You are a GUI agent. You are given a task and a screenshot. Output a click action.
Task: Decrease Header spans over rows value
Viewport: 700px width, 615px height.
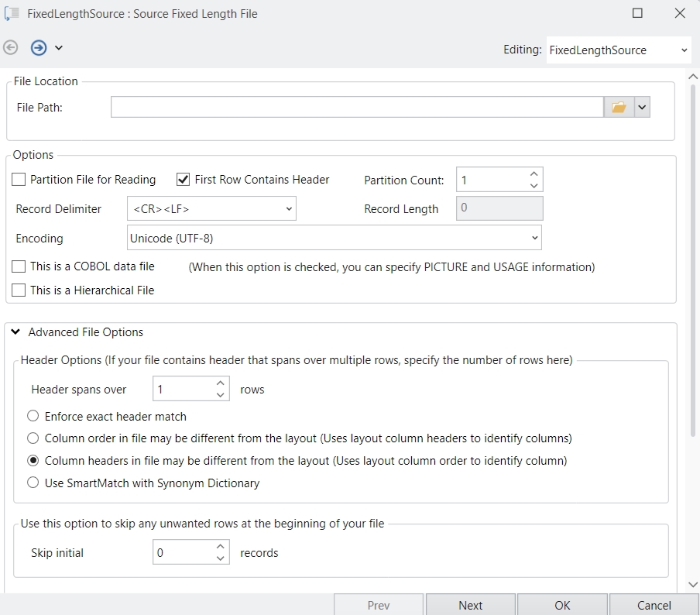(x=221, y=395)
